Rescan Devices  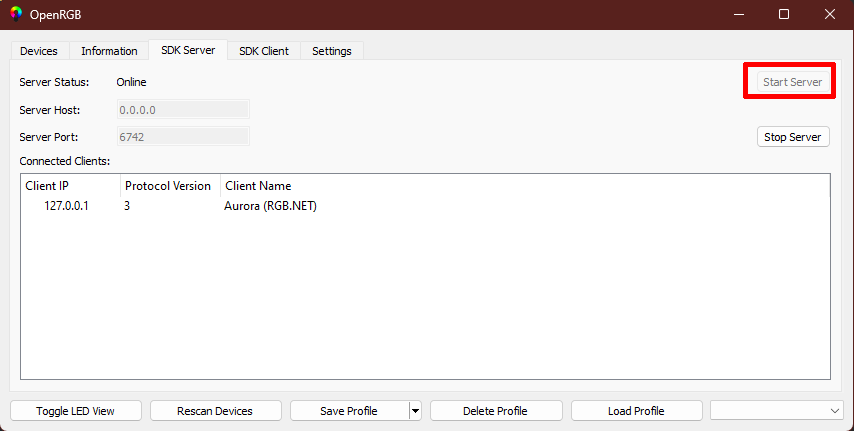tap(215, 411)
